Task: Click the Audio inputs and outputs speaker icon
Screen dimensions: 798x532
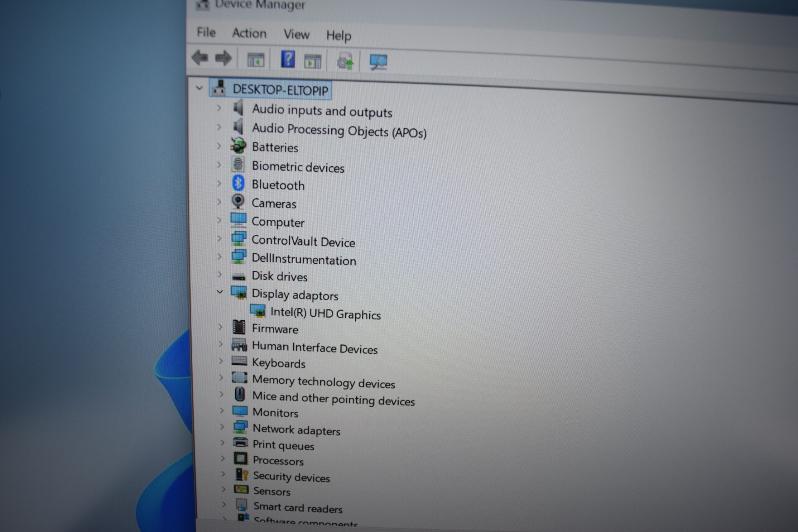Action: [x=238, y=108]
